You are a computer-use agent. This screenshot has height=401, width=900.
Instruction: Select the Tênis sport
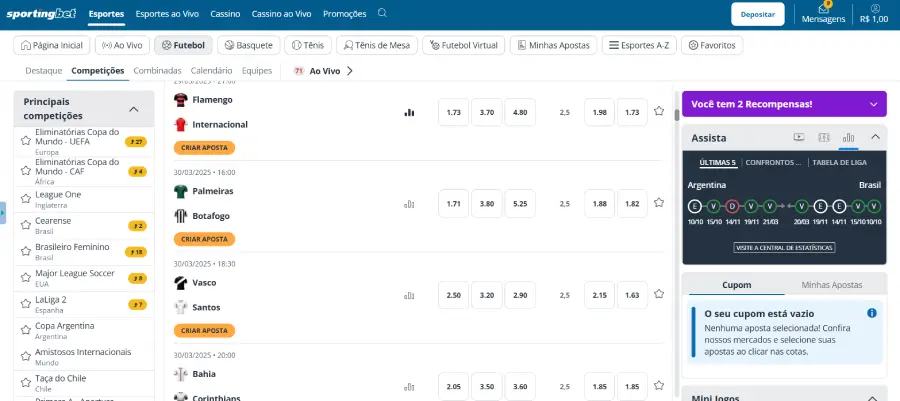point(308,45)
